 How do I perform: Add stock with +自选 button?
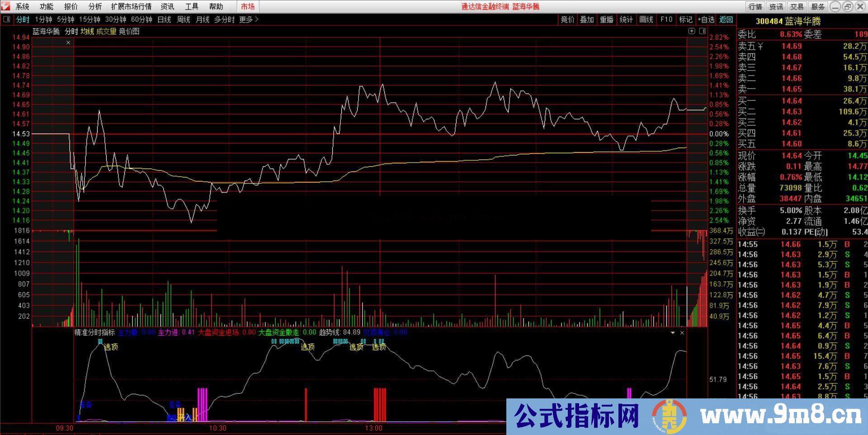click(706, 19)
